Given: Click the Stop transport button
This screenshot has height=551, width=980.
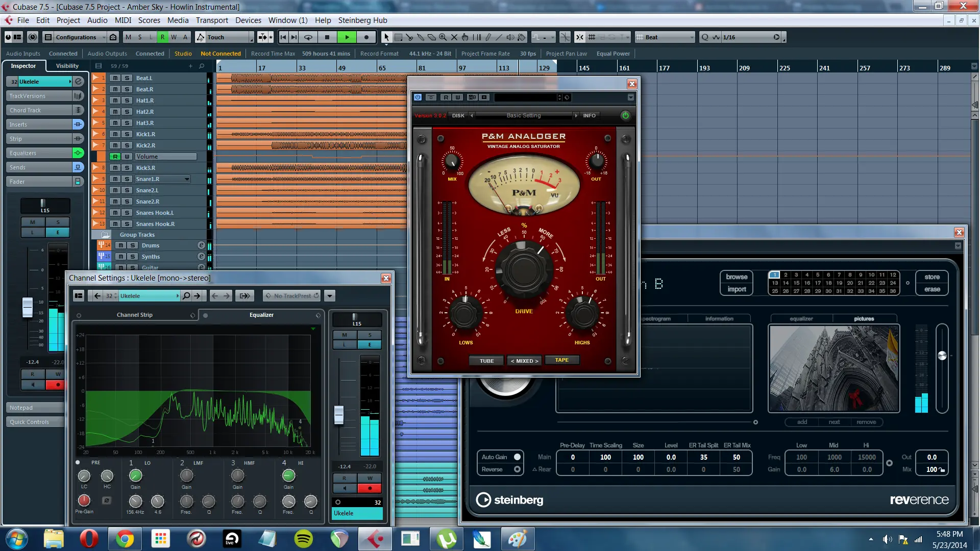Looking at the screenshot, I should click(x=327, y=37).
